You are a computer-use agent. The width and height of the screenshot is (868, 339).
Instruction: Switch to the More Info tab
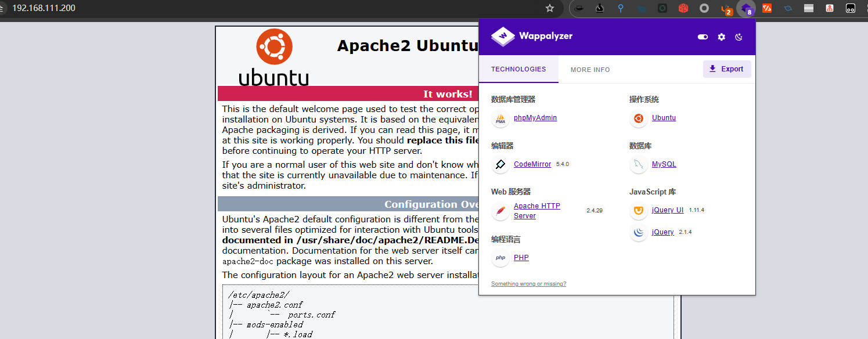click(x=590, y=70)
